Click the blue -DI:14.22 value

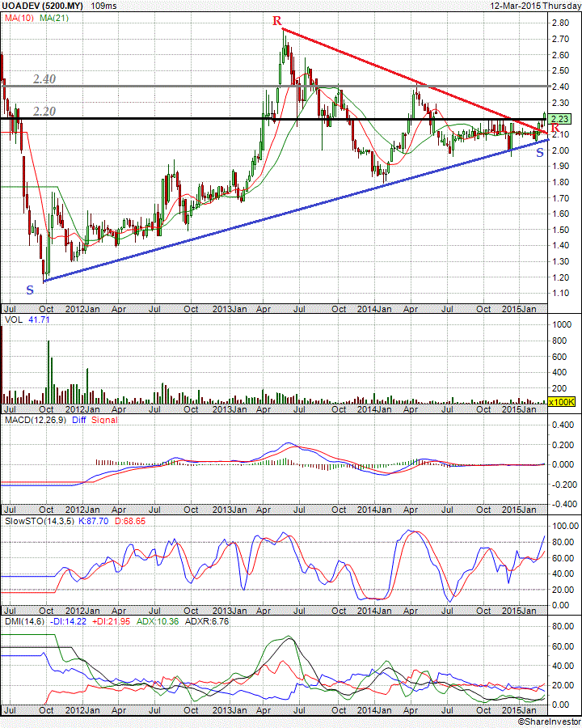pos(67,621)
